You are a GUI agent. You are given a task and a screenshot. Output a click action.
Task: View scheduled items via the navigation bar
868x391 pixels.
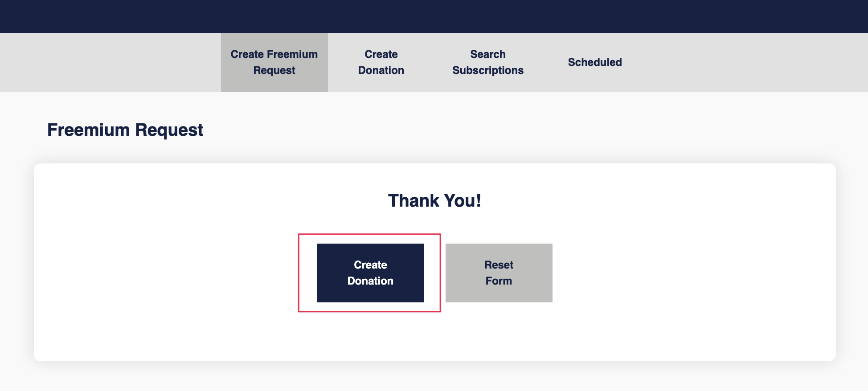(595, 62)
